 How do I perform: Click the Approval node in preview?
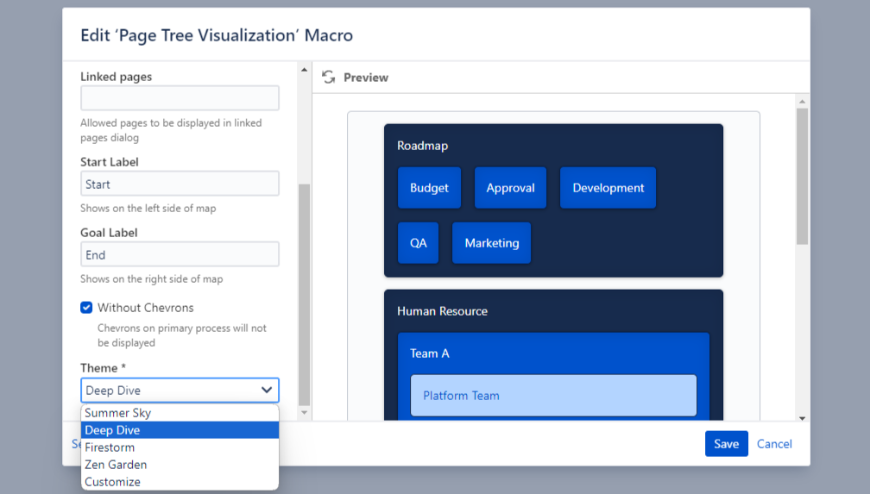pos(510,188)
